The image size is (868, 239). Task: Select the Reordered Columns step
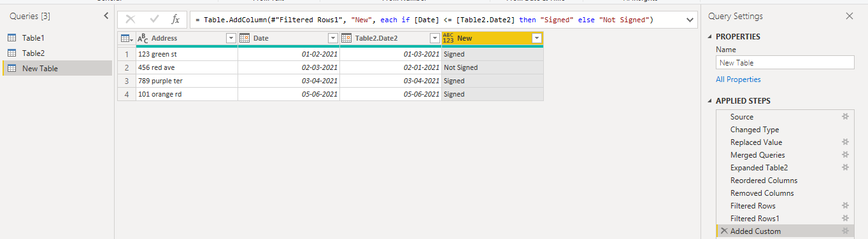pyautogui.click(x=785, y=181)
